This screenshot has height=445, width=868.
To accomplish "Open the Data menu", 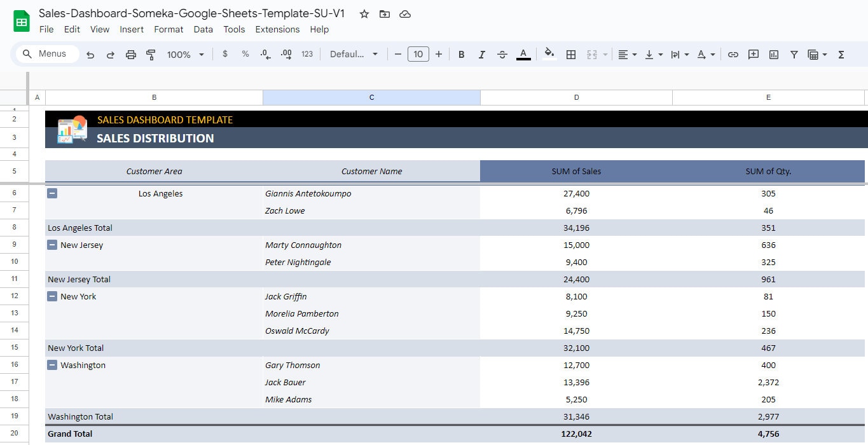I will 203,29.
